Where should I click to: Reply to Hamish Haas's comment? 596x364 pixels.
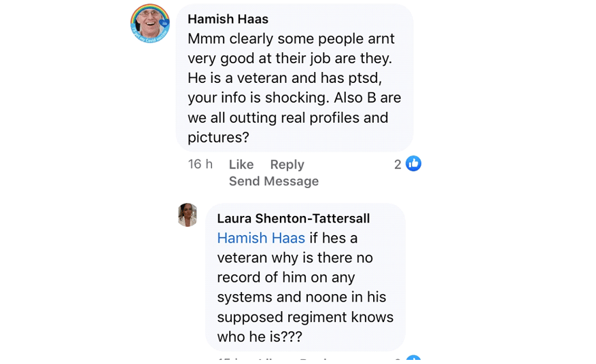click(287, 164)
